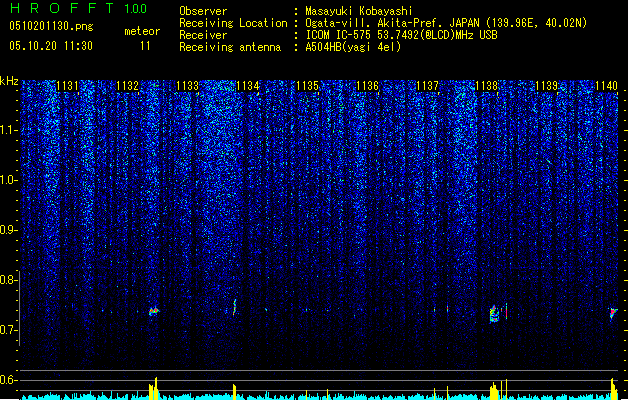This screenshot has width=629, height=400.
Task: Click the 1.0 kHz axis label
Action: (8, 180)
